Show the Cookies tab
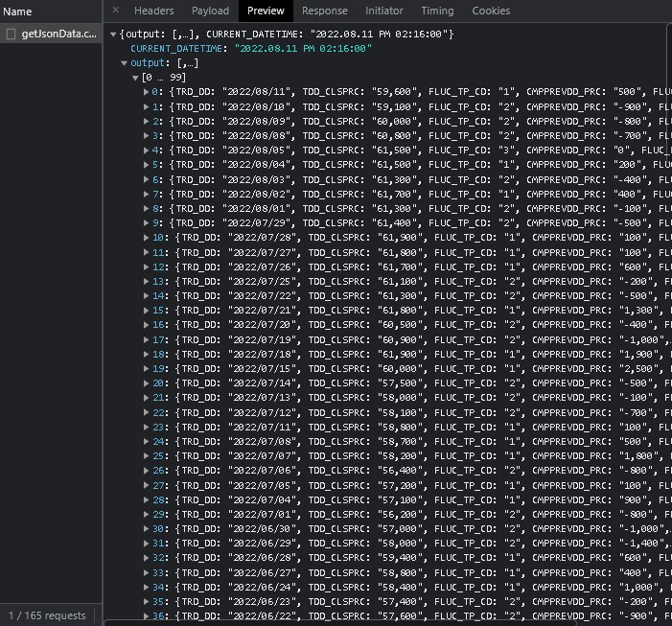Viewport: 672px width, 626px height. (491, 11)
